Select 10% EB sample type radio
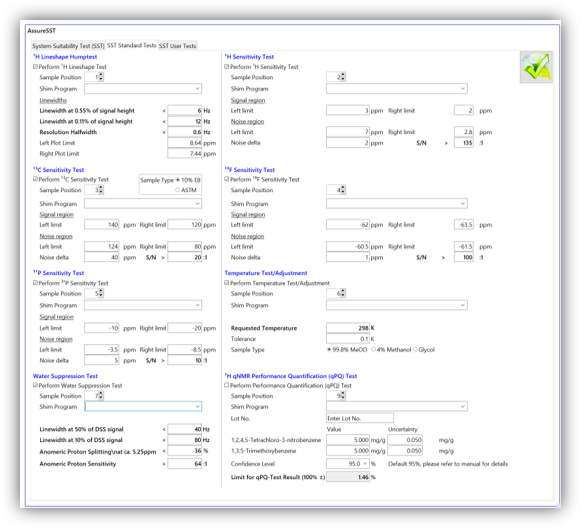Screen dimensions: 581x528 [x=178, y=180]
